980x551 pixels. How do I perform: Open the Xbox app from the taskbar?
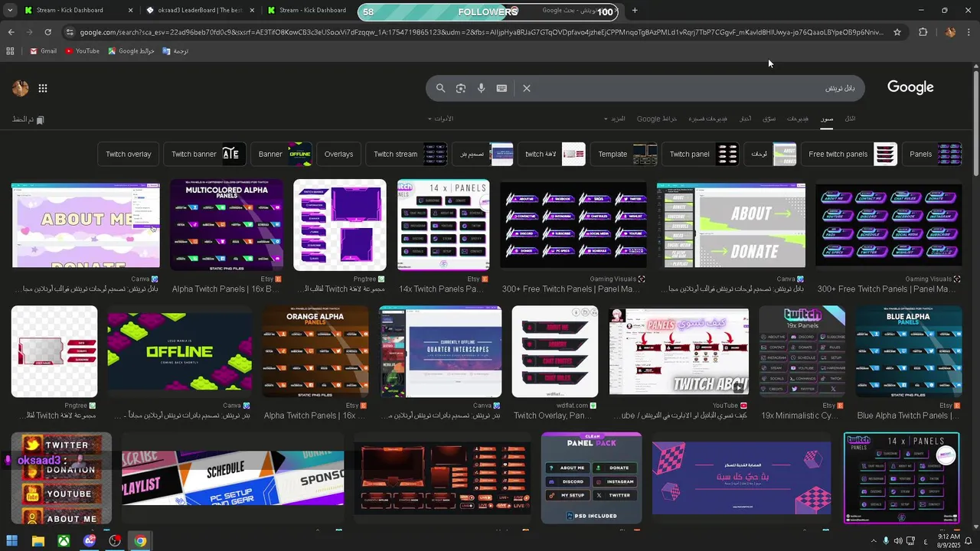point(64,541)
